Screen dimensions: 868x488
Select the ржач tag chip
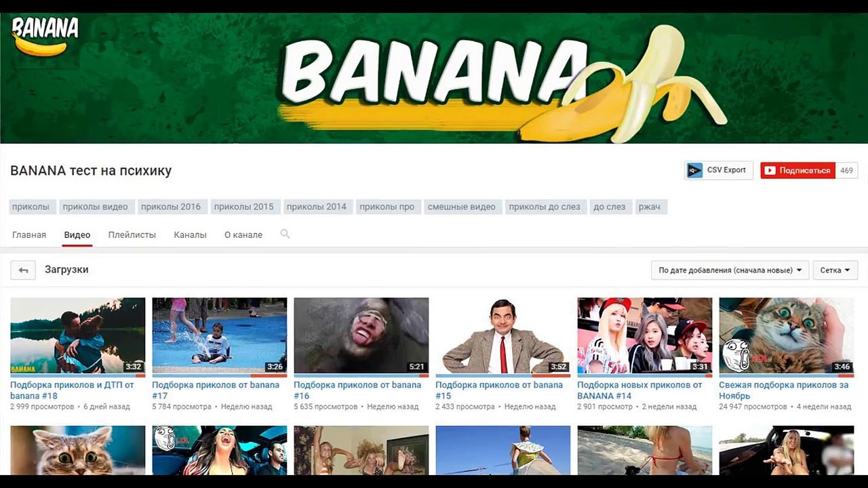pos(650,207)
